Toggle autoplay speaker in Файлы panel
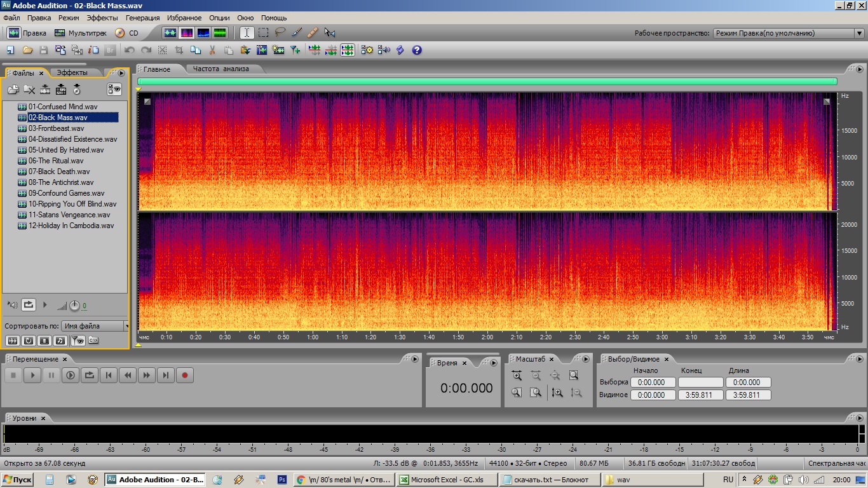This screenshot has width=868, height=488. pos(12,305)
